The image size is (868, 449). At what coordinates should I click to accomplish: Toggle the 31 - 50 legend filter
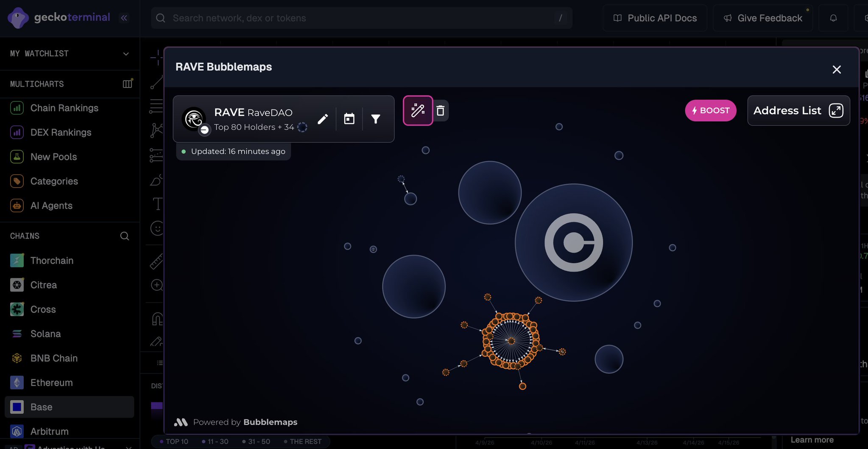(x=256, y=442)
